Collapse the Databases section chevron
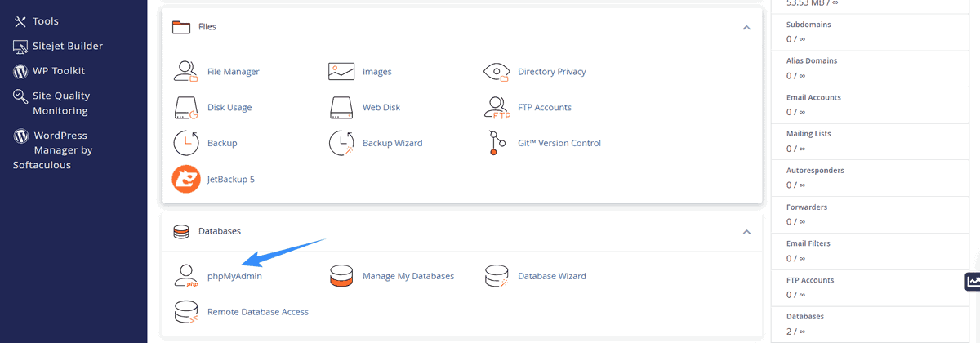Viewport: 980px width, 343px height. tap(746, 232)
